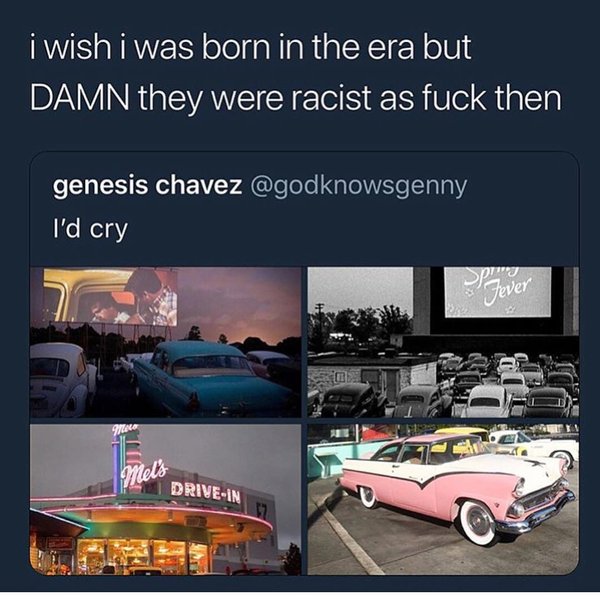600x600 pixels.
Task: Open the pink and white classic car photo
Action: [x=443, y=499]
